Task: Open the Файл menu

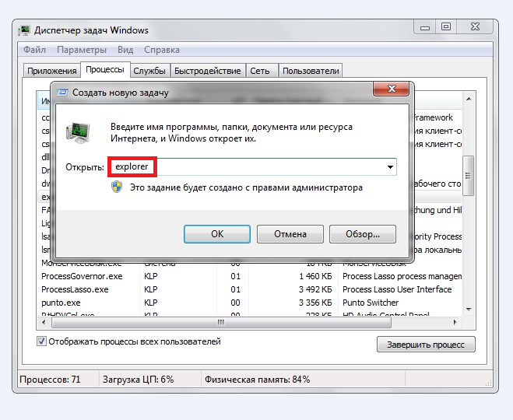Action: tap(35, 50)
